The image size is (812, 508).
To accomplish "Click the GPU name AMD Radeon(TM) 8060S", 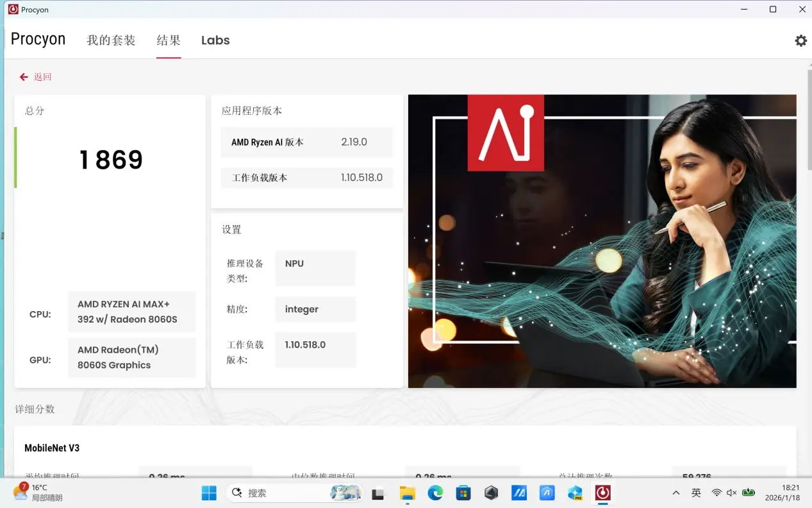I will point(131,357).
